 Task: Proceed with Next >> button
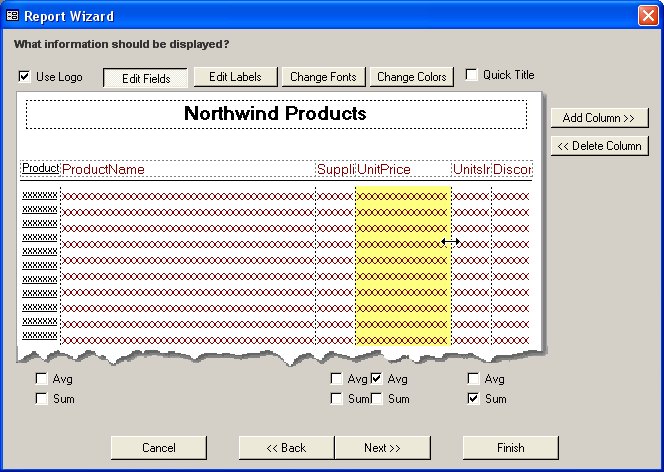click(x=382, y=448)
